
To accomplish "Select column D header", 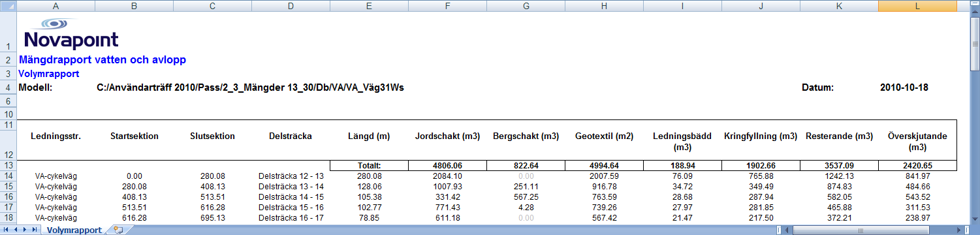I will click(x=291, y=6).
